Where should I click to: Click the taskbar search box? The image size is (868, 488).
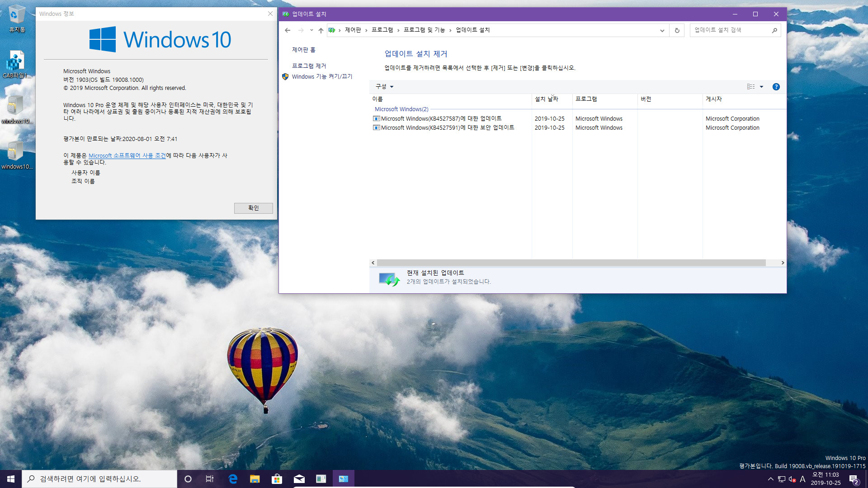tap(99, 479)
